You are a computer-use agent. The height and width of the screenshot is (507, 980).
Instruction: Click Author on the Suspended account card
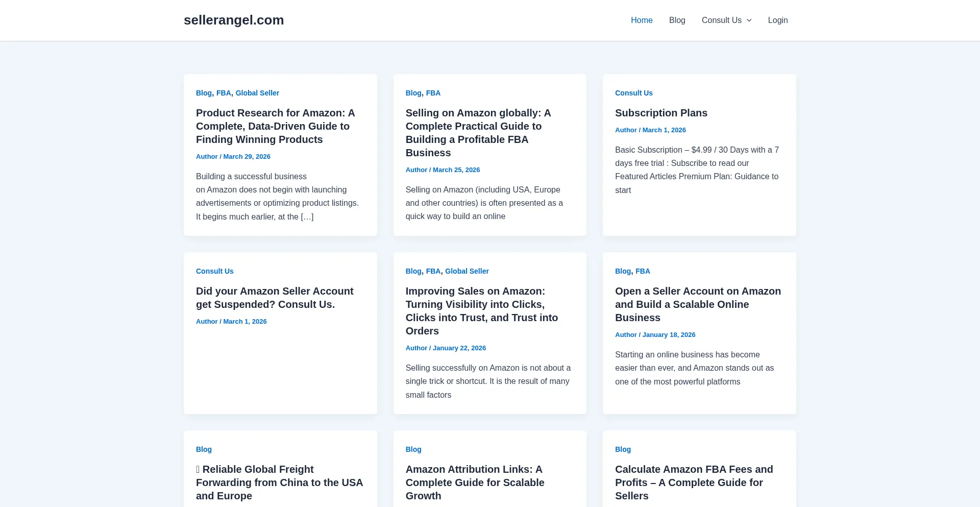tap(207, 322)
